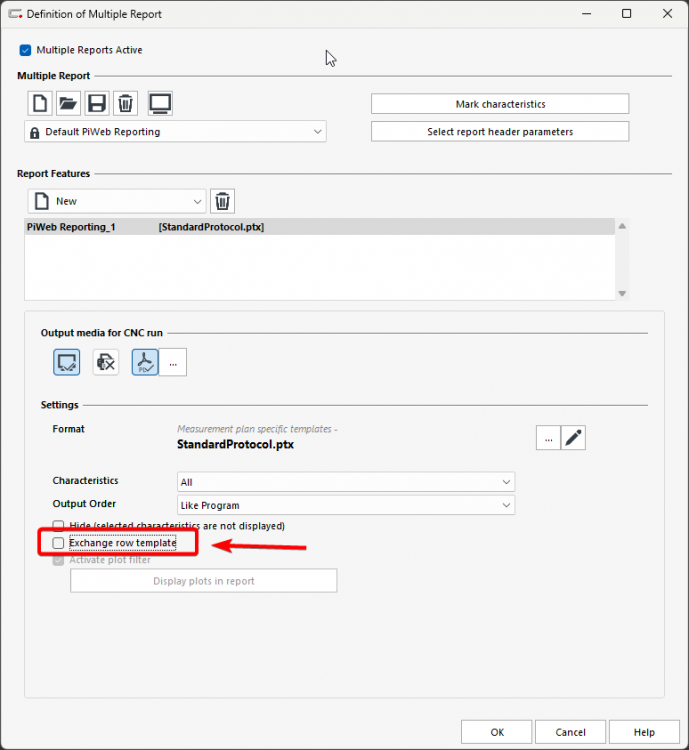The height and width of the screenshot is (750, 689).
Task: Delete selected report feature with trash icon
Action: (224, 201)
